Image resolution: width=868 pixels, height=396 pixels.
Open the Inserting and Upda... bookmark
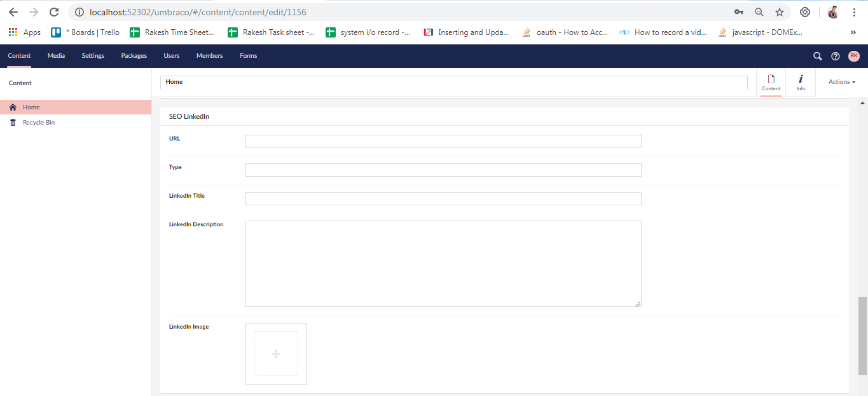pos(466,32)
